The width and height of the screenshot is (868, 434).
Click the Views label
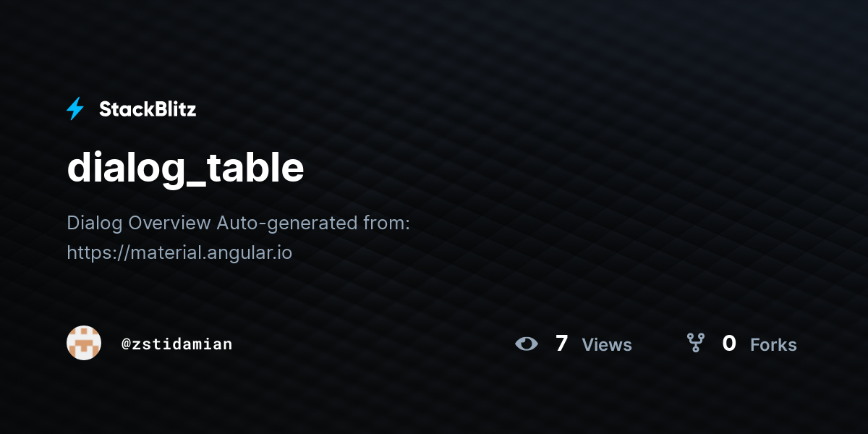pos(607,345)
